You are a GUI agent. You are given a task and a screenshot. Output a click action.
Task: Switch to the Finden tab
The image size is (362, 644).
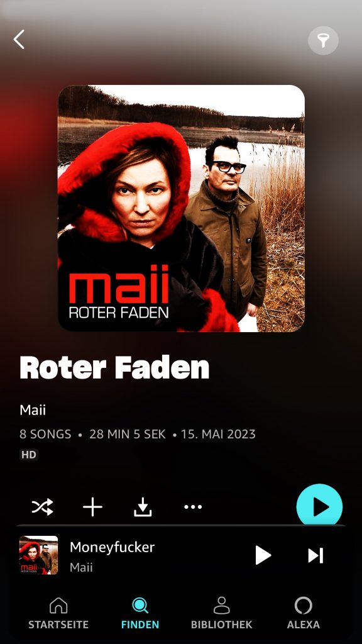click(x=140, y=613)
